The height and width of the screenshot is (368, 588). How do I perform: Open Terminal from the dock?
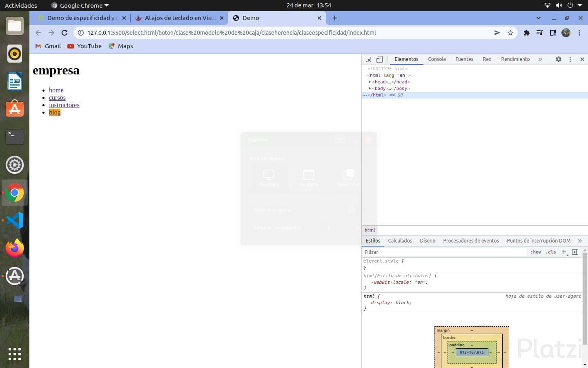(x=15, y=137)
